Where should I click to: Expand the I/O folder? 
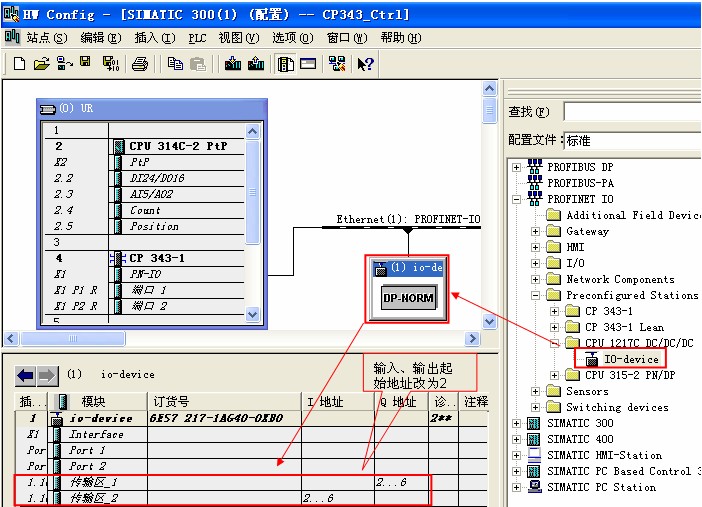click(x=535, y=263)
